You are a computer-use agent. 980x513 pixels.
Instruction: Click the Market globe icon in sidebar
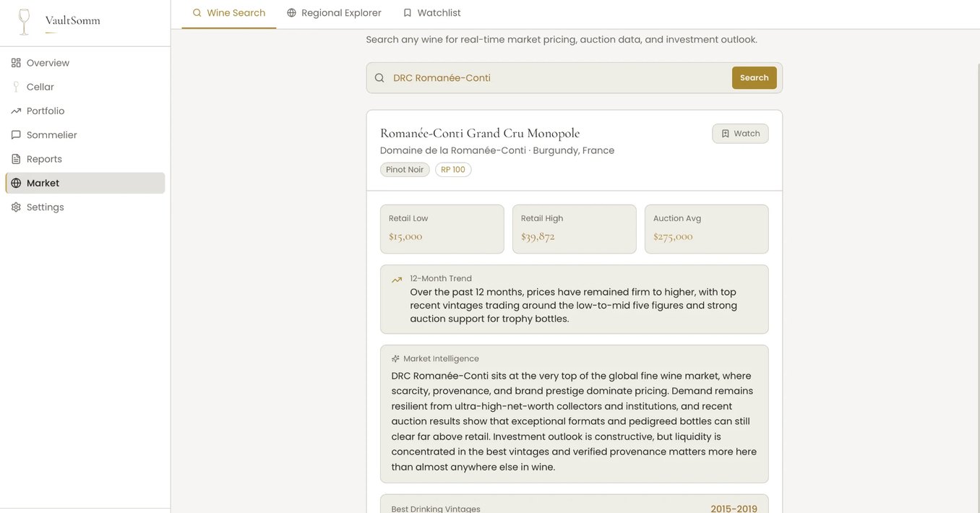[x=16, y=183]
